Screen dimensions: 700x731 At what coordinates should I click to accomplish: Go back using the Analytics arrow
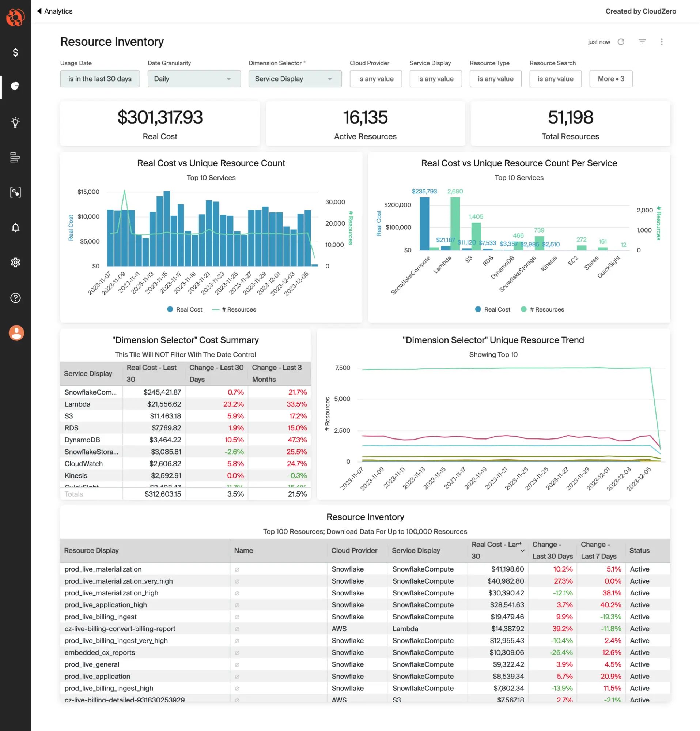click(55, 11)
